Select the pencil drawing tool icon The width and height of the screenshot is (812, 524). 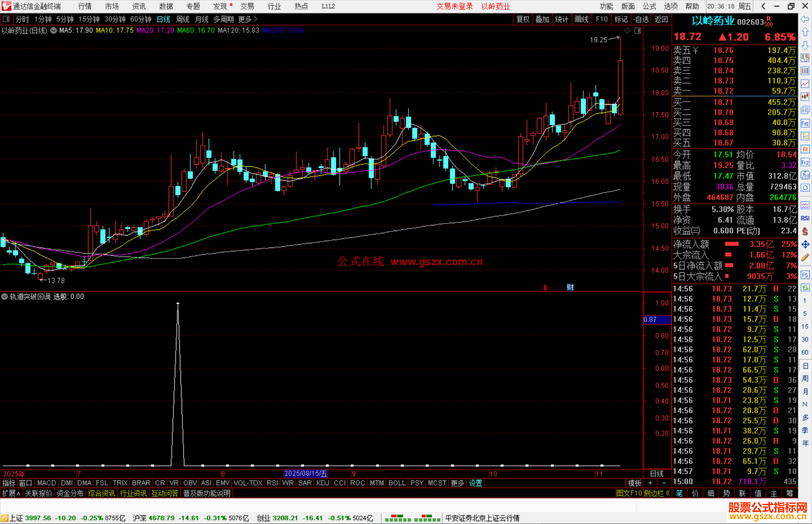tap(805, 258)
